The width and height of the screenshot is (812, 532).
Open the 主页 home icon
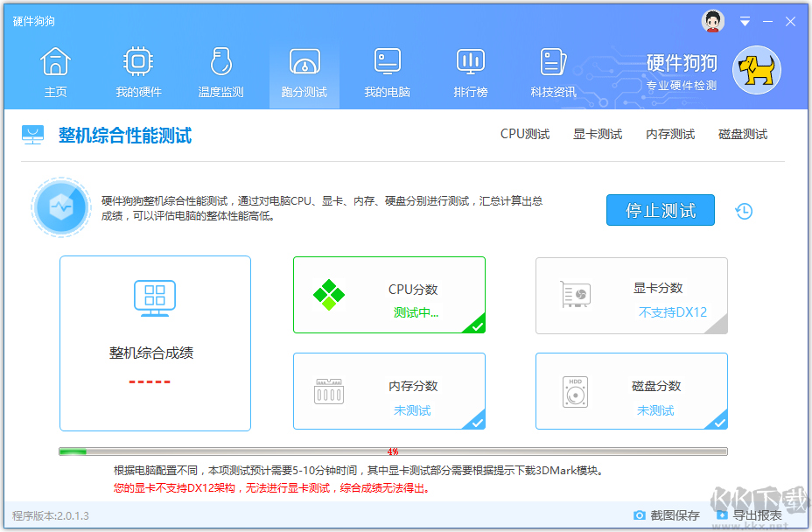pos(55,61)
